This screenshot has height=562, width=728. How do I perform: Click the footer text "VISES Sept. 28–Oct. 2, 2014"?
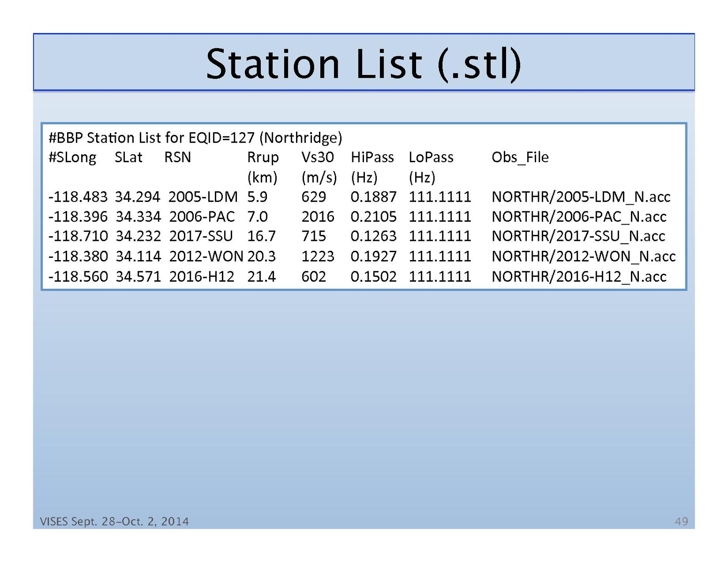click(x=114, y=521)
